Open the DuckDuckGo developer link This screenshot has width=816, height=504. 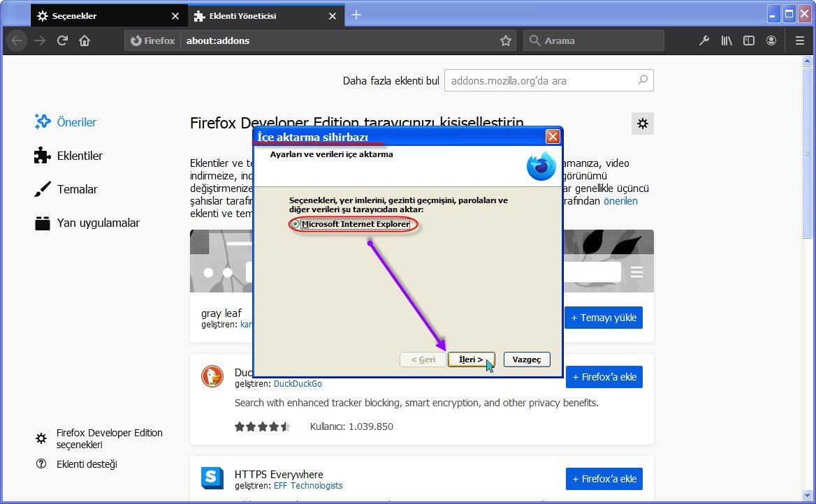click(x=298, y=384)
